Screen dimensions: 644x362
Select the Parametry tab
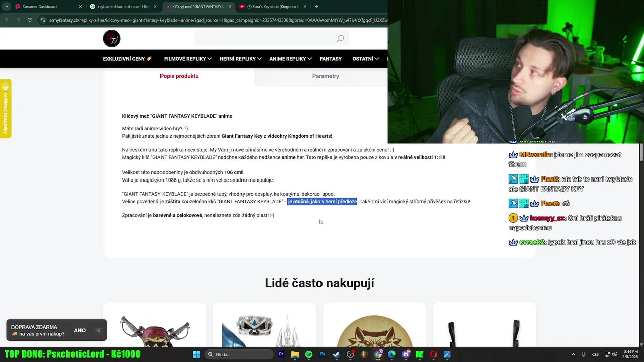click(326, 76)
